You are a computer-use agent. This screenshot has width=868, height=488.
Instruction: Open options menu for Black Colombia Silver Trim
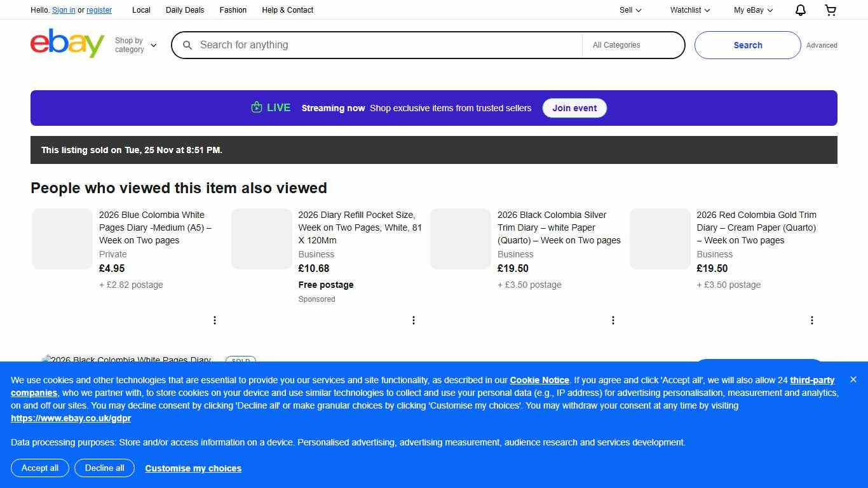[613, 320]
